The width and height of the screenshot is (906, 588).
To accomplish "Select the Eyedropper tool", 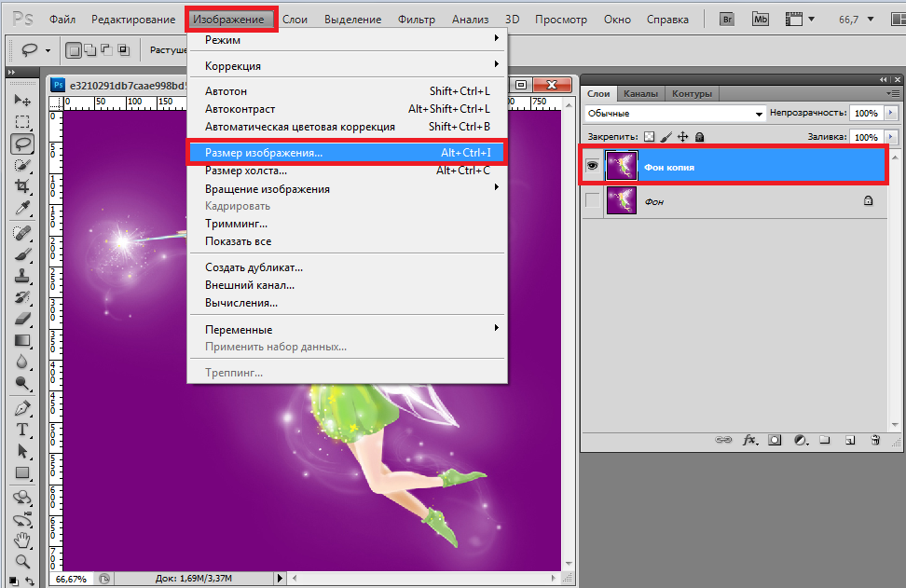I will coord(22,208).
